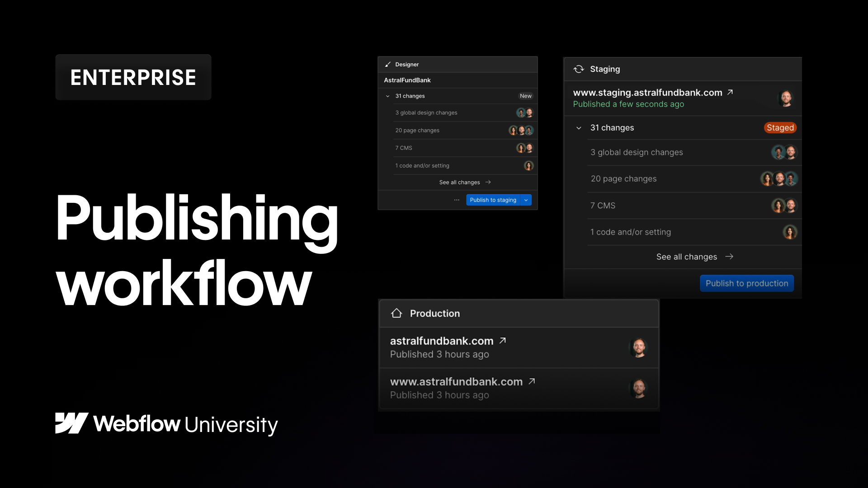Click the Production home icon
This screenshot has width=868, height=488.
tap(396, 313)
